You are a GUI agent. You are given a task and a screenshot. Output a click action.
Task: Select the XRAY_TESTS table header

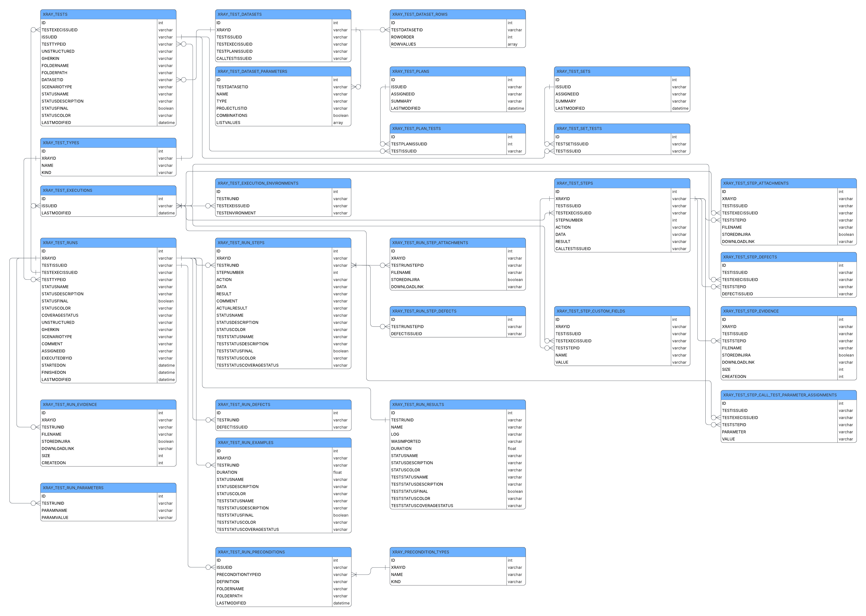pos(108,15)
